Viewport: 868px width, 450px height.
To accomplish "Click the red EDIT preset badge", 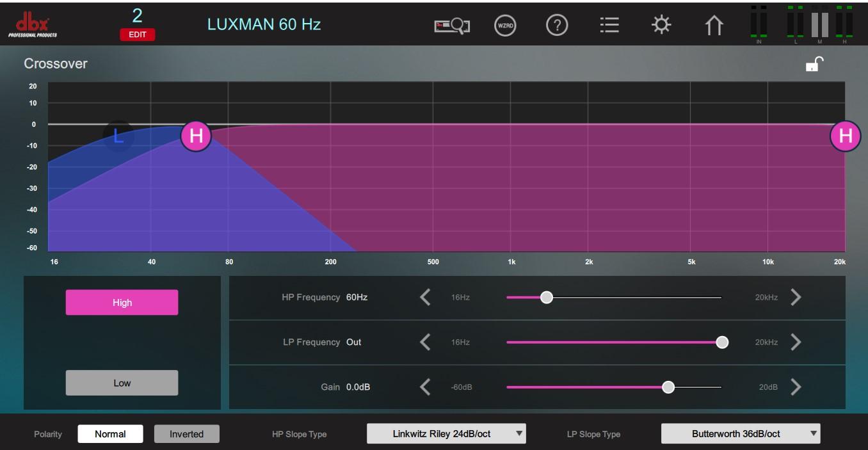I will pos(137,35).
